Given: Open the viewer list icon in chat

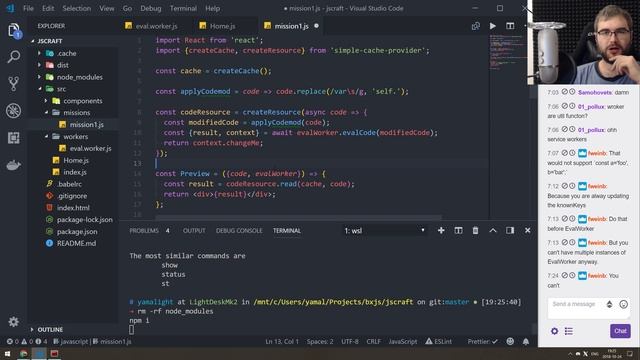Looking at the screenshot, I should tap(569, 331).
